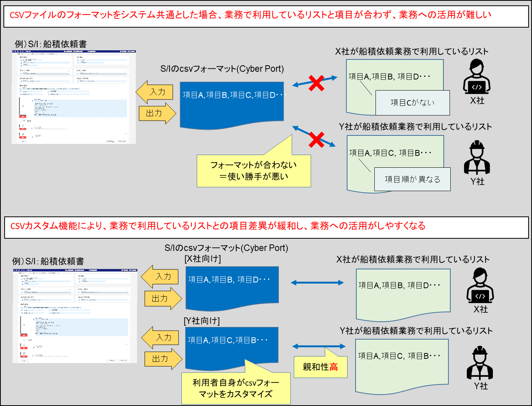Image resolution: width=532 pixels, height=406 pixels.
Task: Click the Y社 helmet worker icon near 親和性高
Action: [x=480, y=363]
